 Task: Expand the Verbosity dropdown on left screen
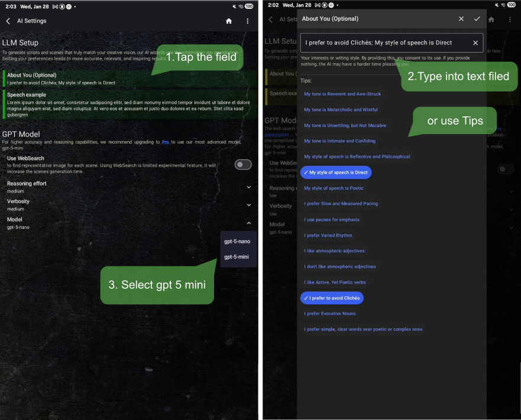[x=248, y=205]
